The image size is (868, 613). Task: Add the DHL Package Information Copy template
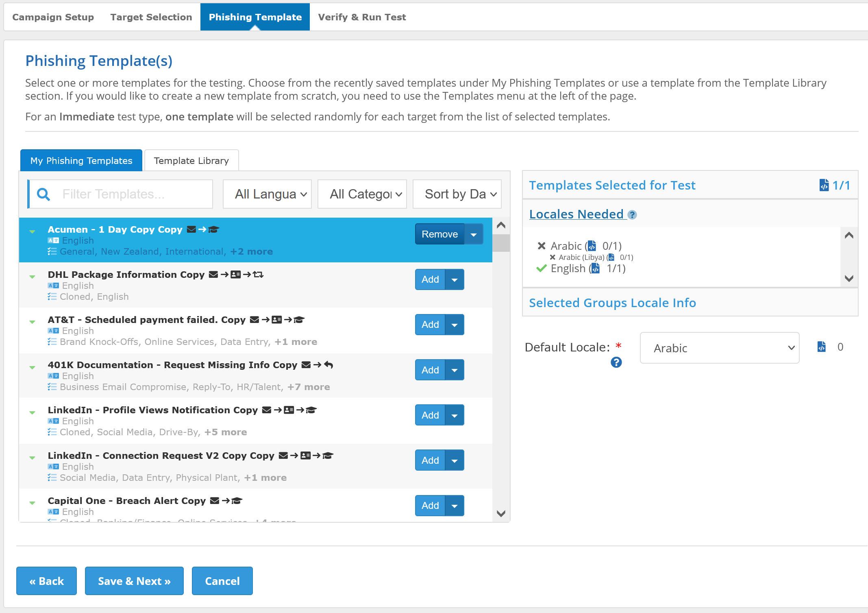pyautogui.click(x=430, y=279)
